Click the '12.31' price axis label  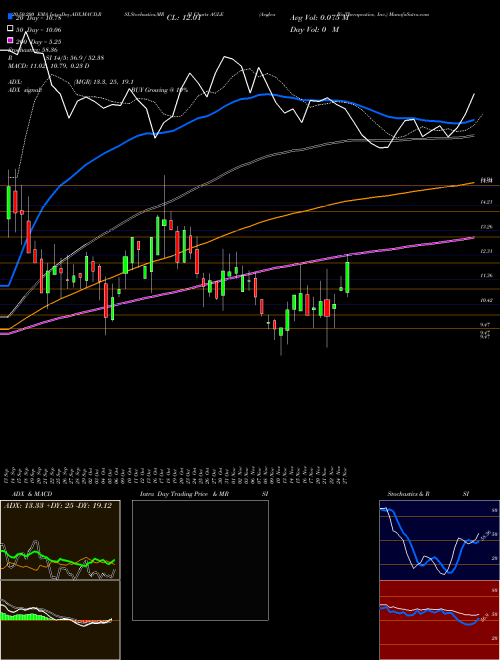[x=487, y=251]
